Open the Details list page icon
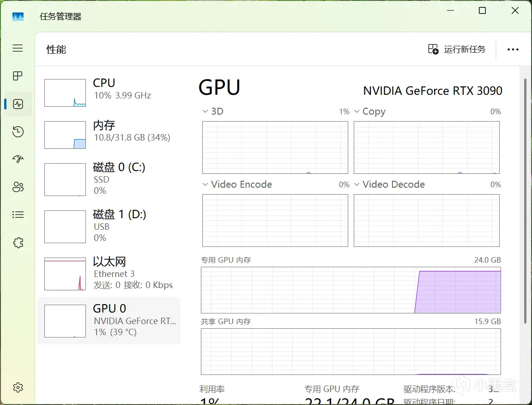The image size is (532, 405). coord(18,215)
